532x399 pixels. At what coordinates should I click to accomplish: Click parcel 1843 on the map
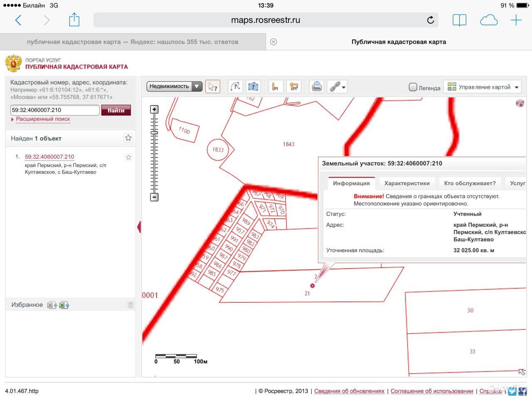point(288,144)
